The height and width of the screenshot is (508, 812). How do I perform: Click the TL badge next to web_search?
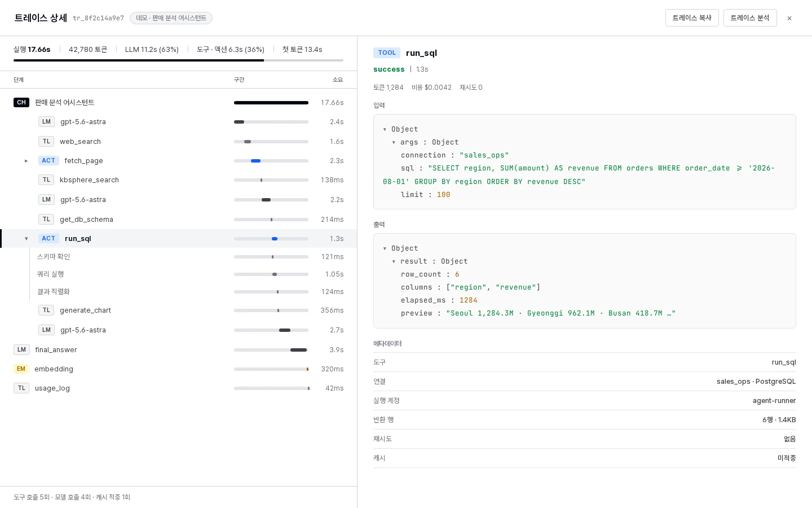click(x=46, y=141)
